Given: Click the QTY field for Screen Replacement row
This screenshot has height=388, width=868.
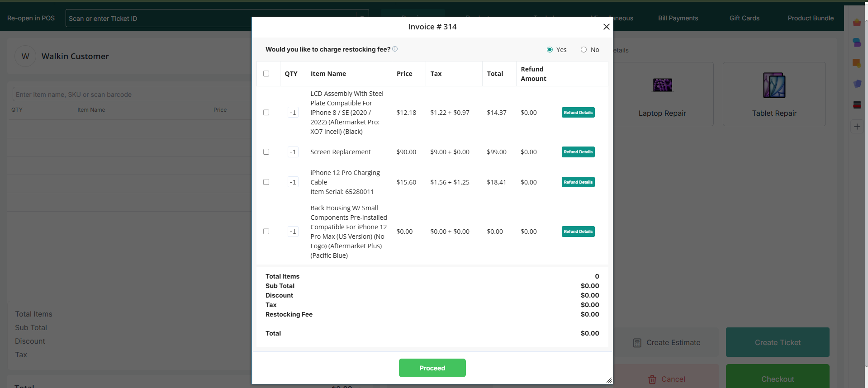Looking at the screenshot, I should tap(293, 152).
